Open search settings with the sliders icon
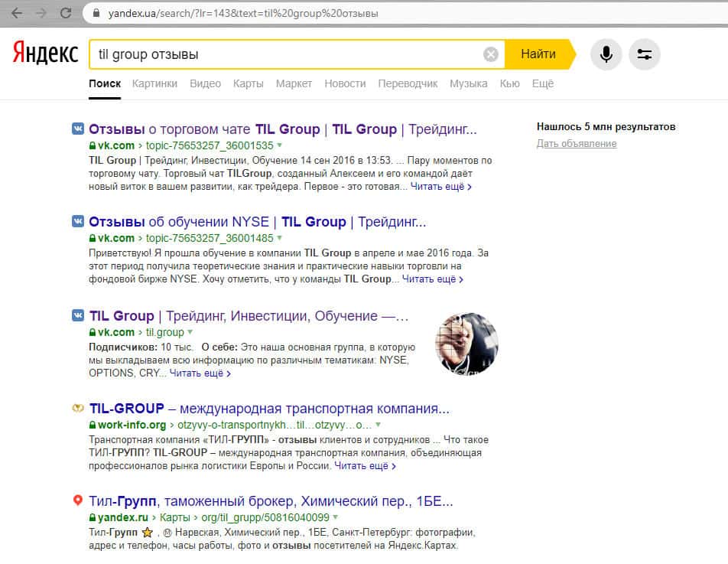 point(644,54)
